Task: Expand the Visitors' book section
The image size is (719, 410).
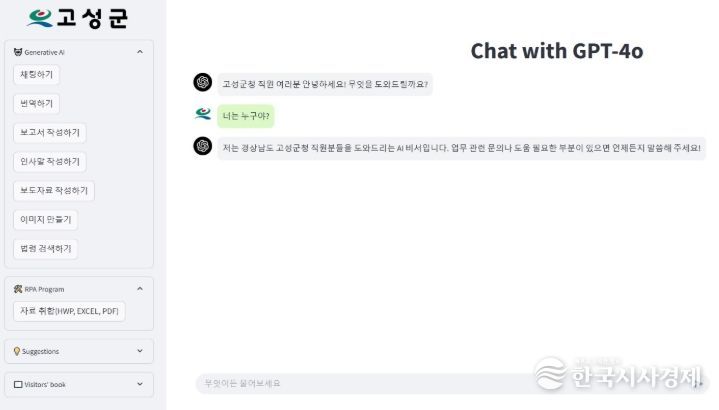Action: (x=140, y=384)
